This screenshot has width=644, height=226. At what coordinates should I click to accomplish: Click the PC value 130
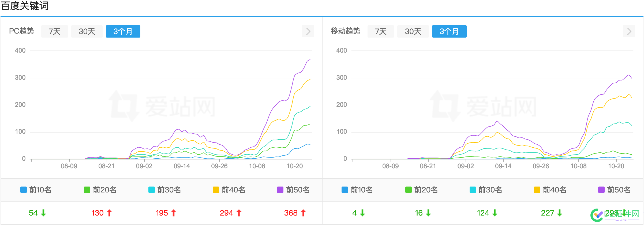point(98,213)
